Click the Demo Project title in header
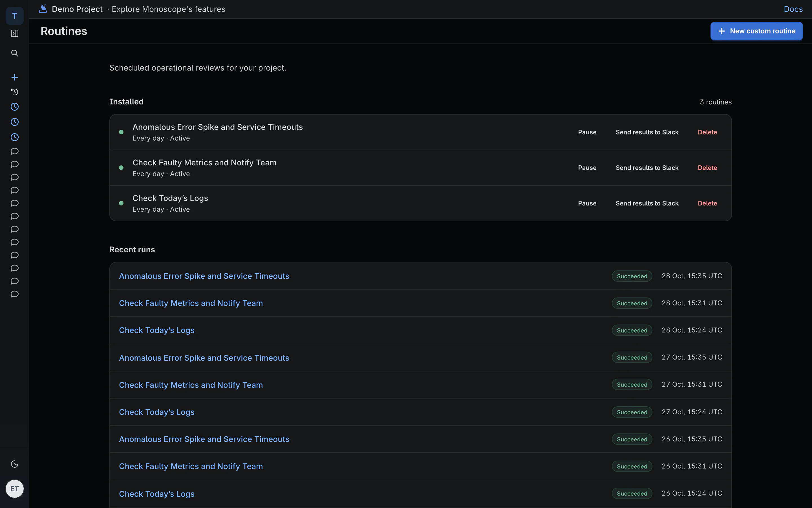 coord(77,9)
